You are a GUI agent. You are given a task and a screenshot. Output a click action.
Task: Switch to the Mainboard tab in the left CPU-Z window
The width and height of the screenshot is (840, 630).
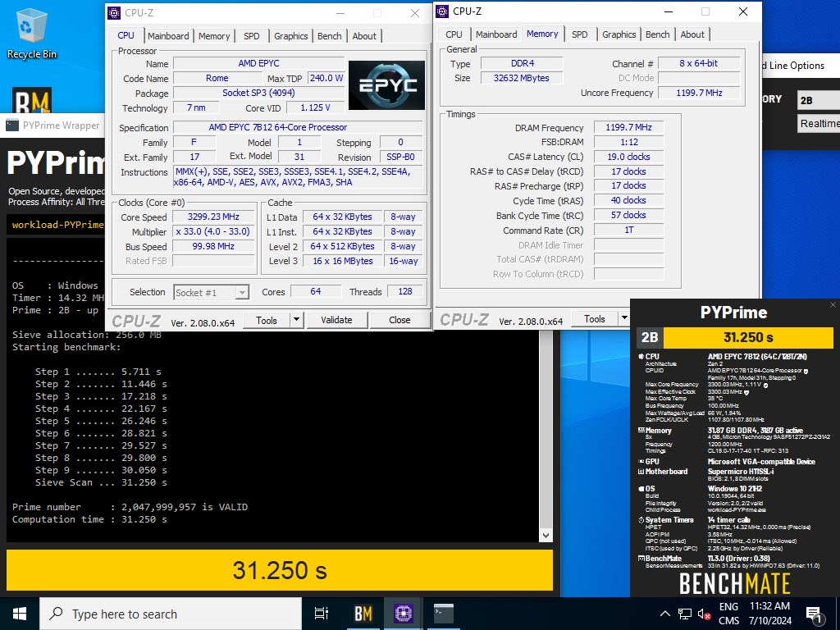168,36
